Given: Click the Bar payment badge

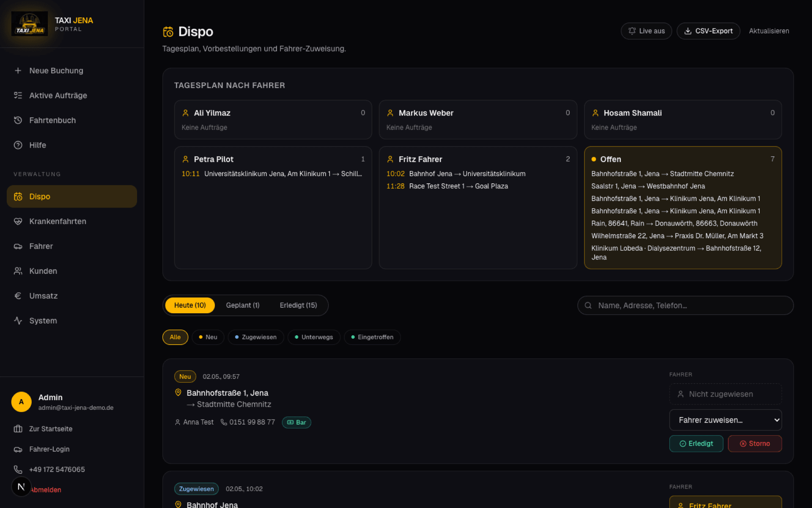Looking at the screenshot, I should pos(296,422).
